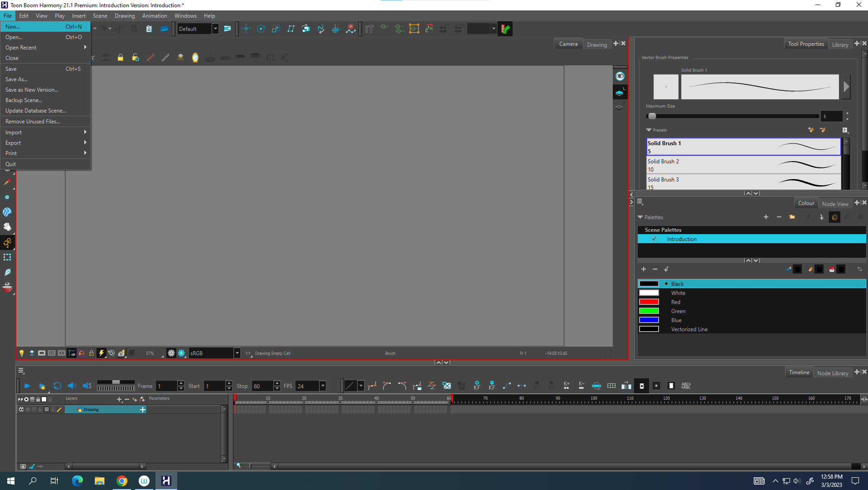Click the Windows Start button
This screenshot has height=490, width=868.
11,480
